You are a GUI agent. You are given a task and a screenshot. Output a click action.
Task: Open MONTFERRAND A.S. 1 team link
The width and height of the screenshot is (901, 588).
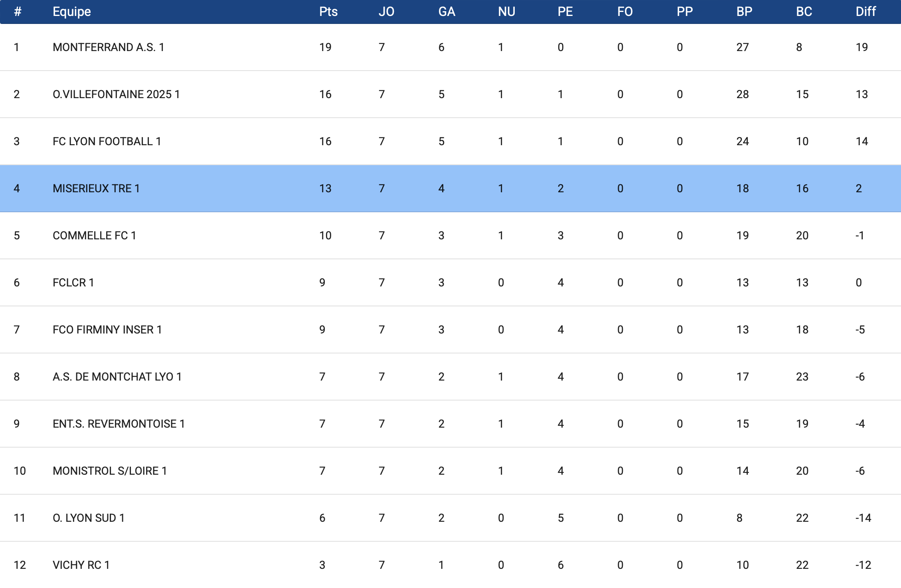109,47
